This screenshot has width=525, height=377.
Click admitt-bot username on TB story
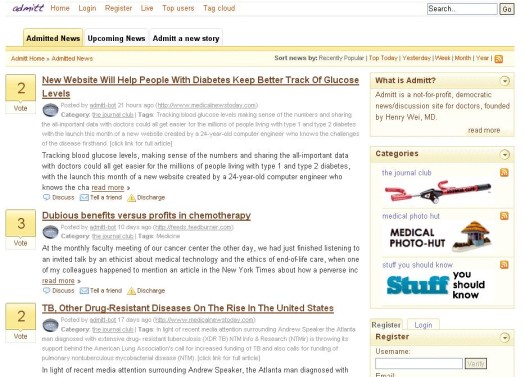tap(103, 320)
